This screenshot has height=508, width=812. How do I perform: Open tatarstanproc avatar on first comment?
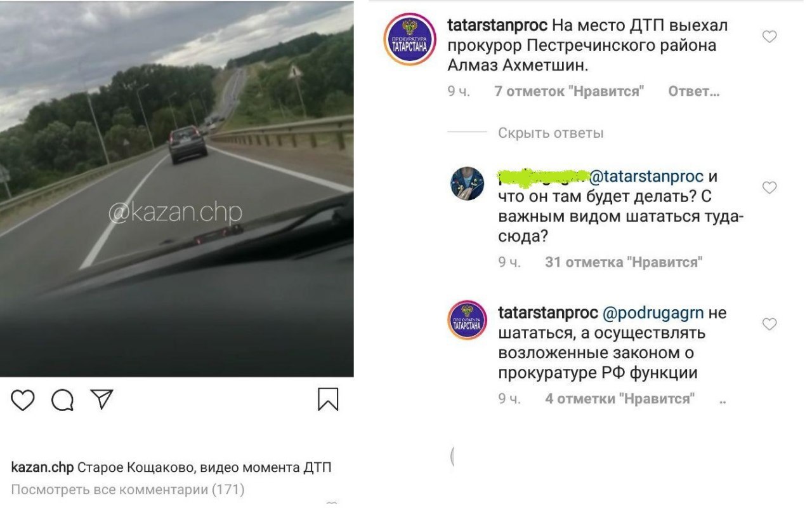click(410, 39)
